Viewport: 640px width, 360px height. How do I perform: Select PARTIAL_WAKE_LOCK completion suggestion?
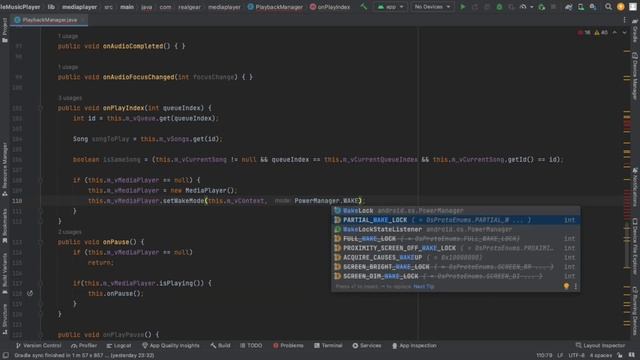click(x=456, y=220)
